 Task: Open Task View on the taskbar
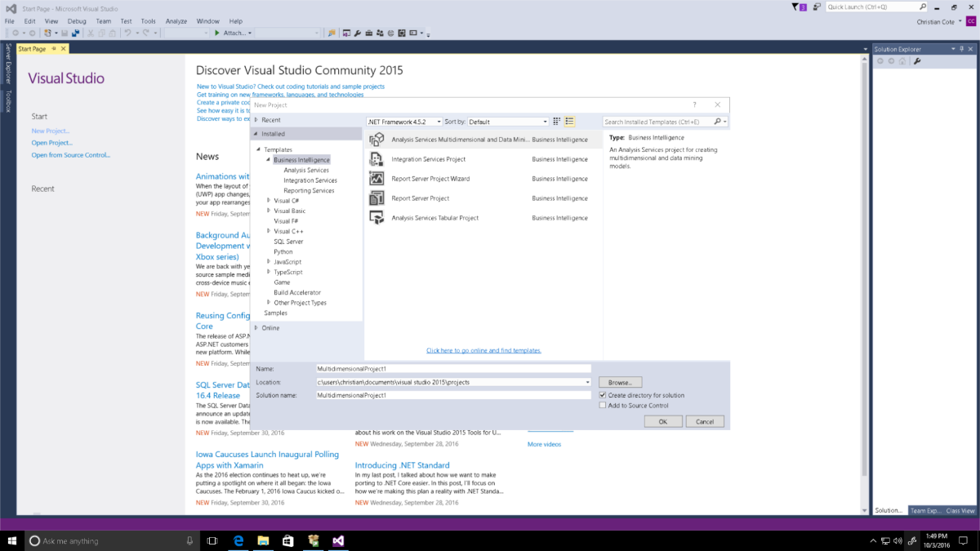point(212,540)
